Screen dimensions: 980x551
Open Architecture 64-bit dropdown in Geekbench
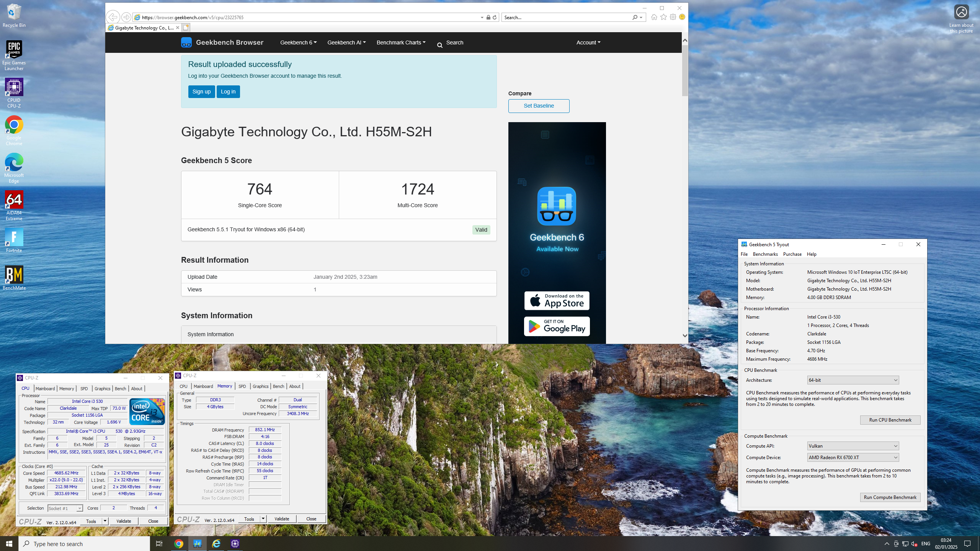click(x=853, y=380)
